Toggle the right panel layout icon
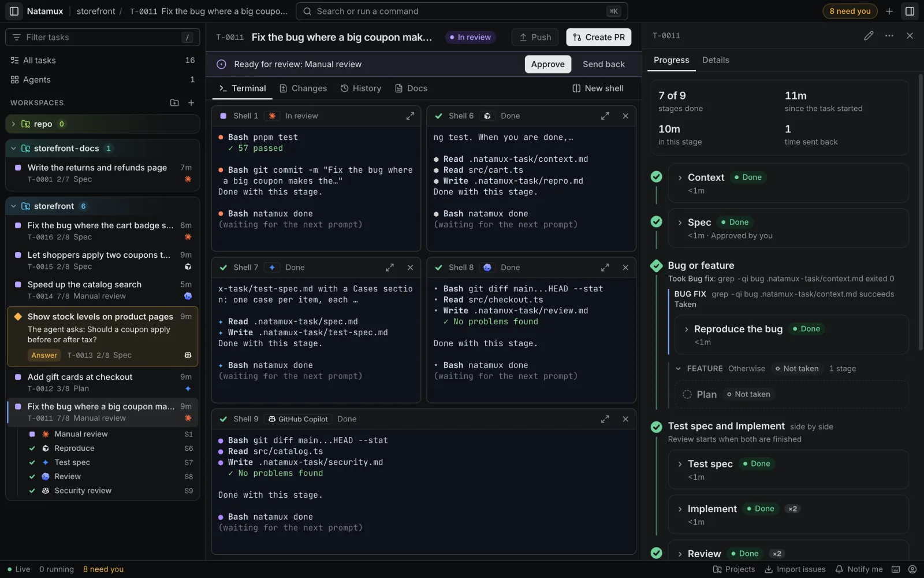The height and width of the screenshot is (578, 924). point(910,11)
